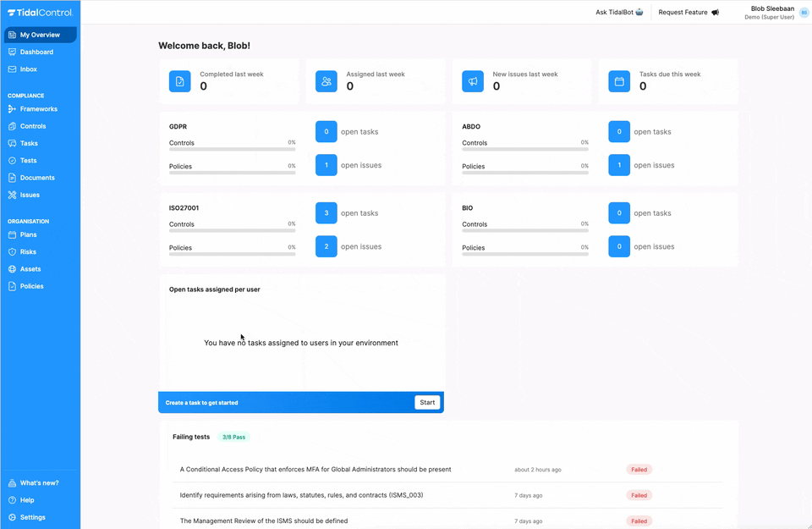
Task: Click the Help icon in the sidebar
Action: tap(12, 499)
